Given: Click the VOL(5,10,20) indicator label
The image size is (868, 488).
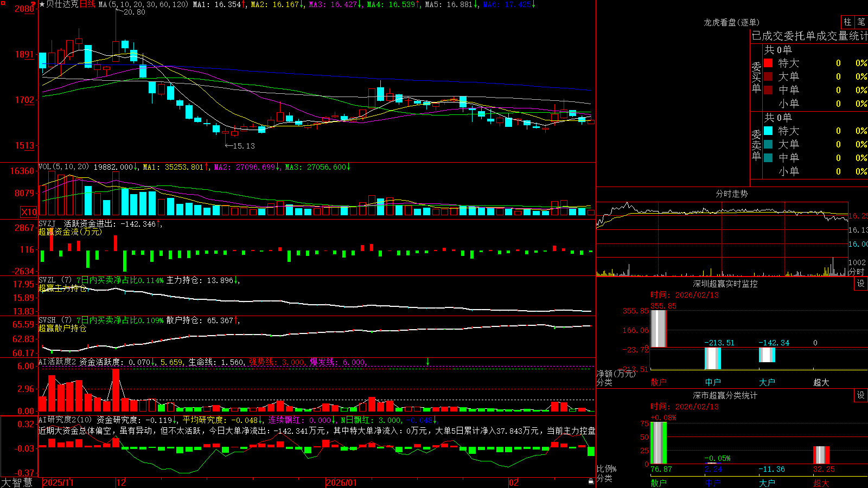Looking at the screenshot, I should pos(63,167).
